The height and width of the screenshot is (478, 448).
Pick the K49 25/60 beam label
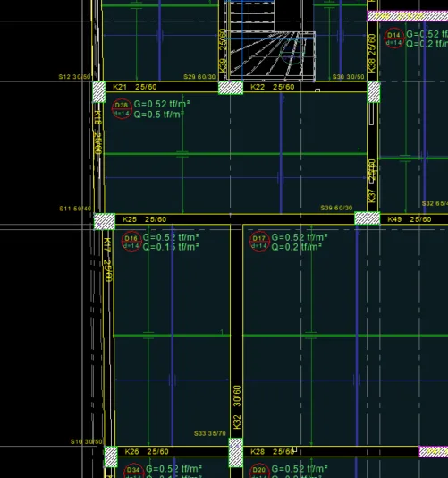click(410, 219)
